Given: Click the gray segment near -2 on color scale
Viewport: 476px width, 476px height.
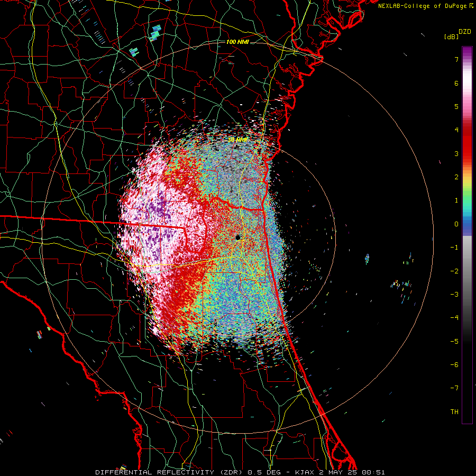Looking at the screenshot, I should click(x=467, y=271).
